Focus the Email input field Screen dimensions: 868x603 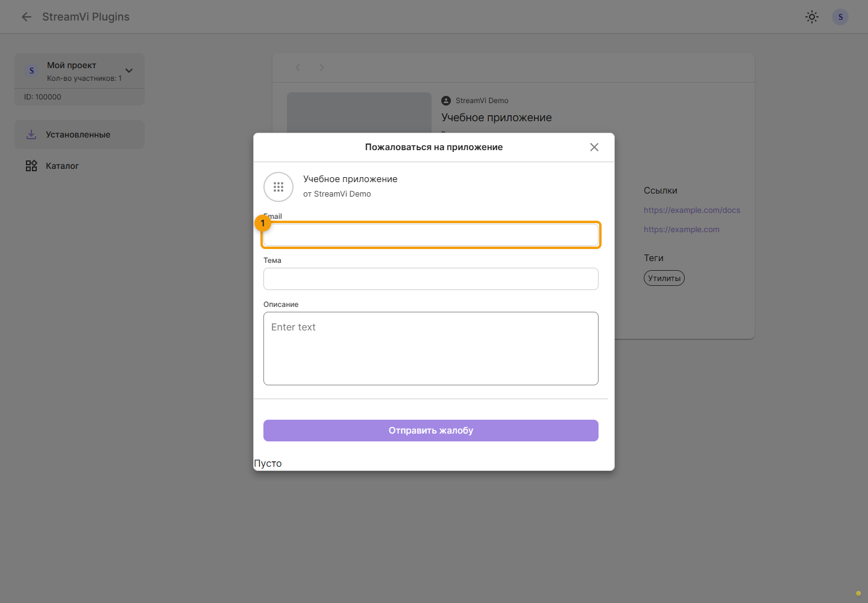[x=431, y=235]
